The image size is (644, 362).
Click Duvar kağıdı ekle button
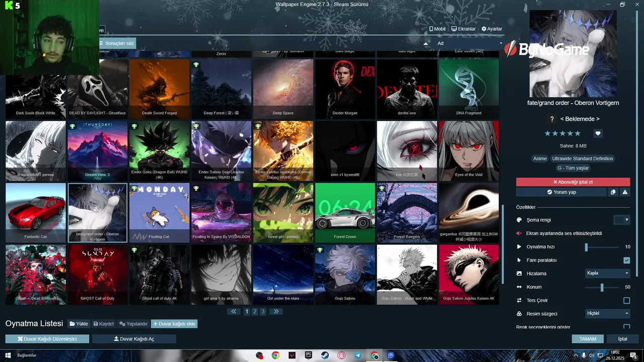[x=174, y=324]
